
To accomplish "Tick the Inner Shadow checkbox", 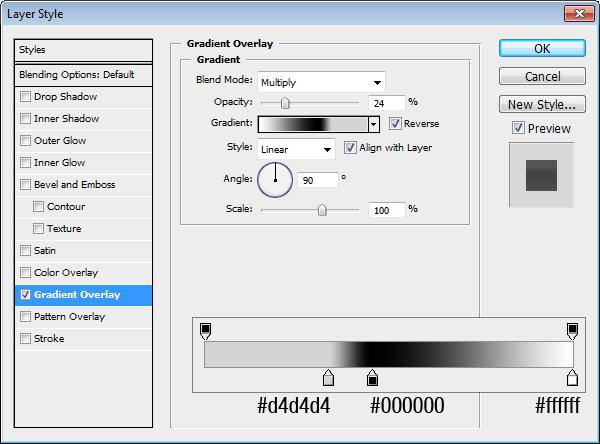I will tap(25, 119).
